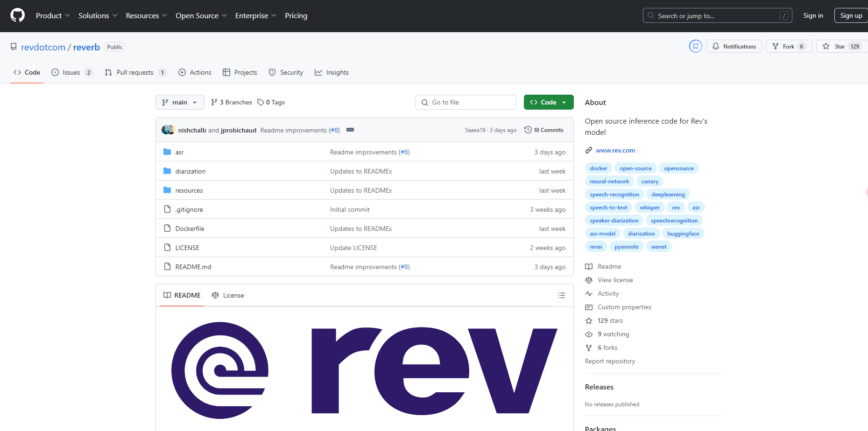This screenshot has height=431, width=868.
Task: Click the Report repository link
Action: pos(610,361)
